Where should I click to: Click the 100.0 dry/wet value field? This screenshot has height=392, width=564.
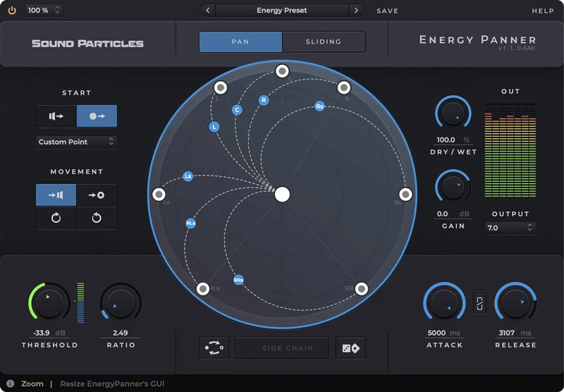pos(453,140)
